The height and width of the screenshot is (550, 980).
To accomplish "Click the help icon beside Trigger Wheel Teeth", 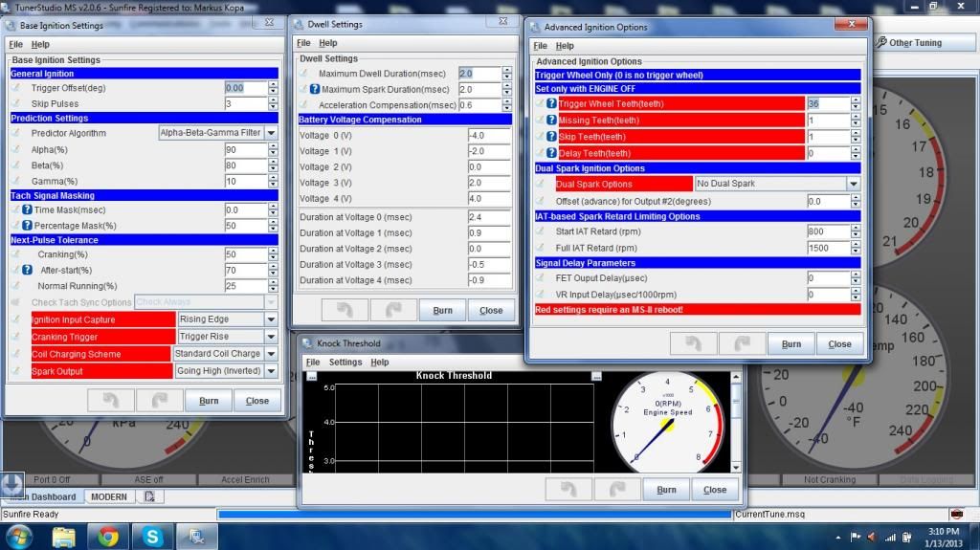I will [551, 103].
